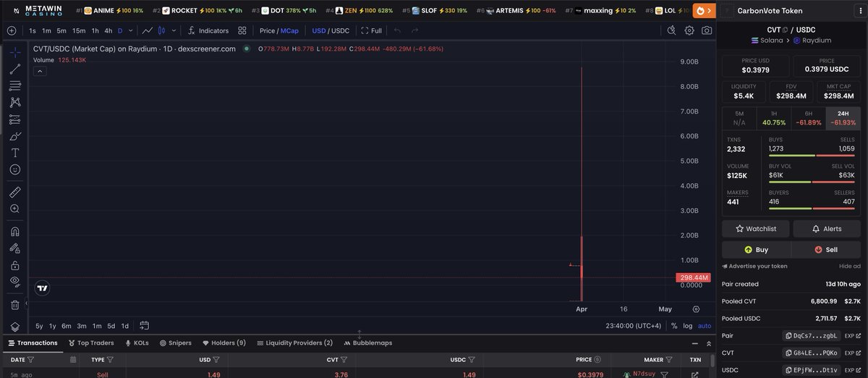Set the chart interval to 4h
868x378 pixels.
point(108,30)
